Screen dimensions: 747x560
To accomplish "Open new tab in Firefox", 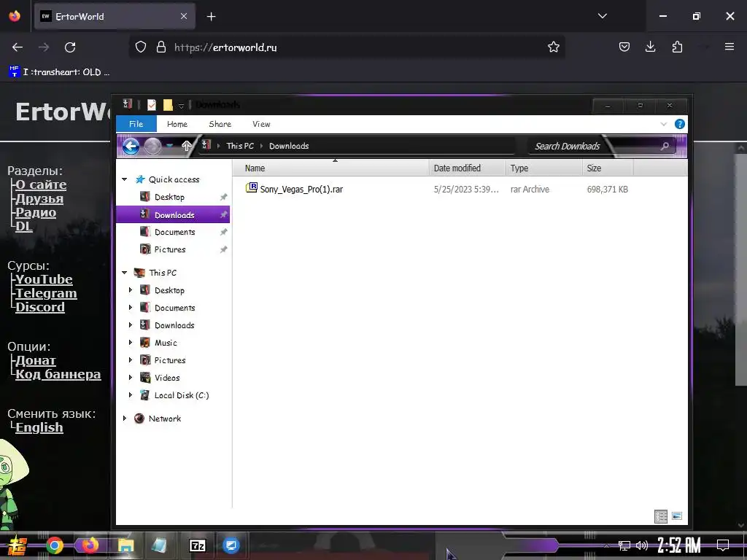I will [211, 17].
